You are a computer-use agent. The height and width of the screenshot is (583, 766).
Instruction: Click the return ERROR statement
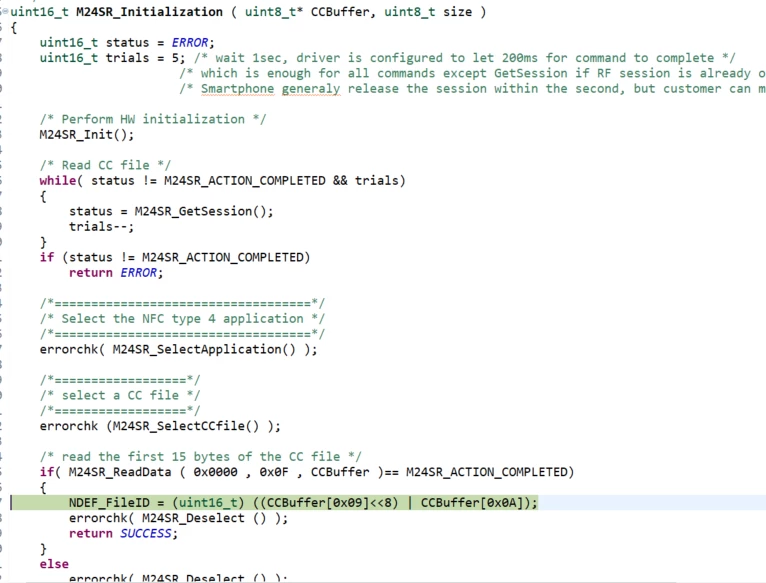[x=116, y=273]
